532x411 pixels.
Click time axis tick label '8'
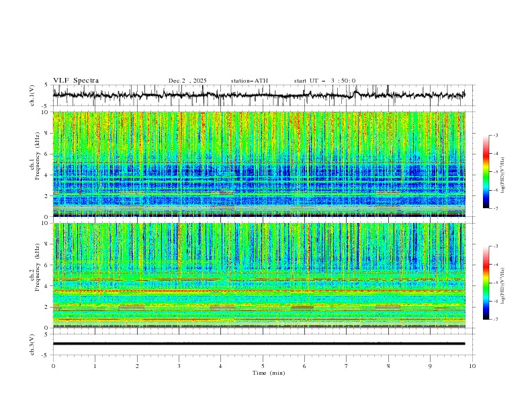click(388, 366)
